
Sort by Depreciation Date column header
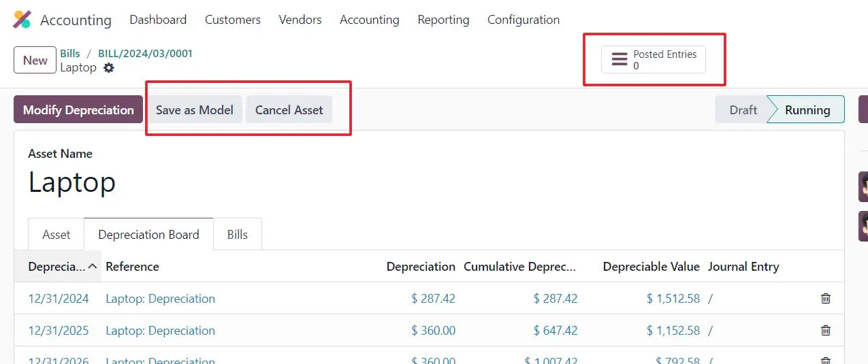pyautogui.click(x=57, y=267)
